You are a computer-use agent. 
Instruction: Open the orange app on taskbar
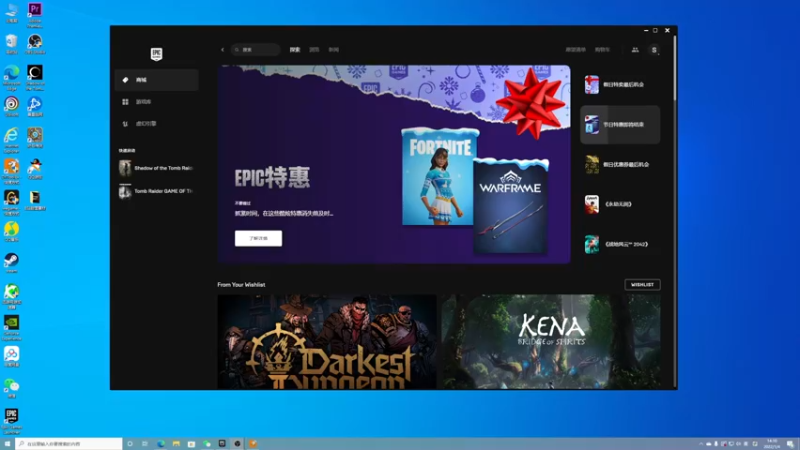pos(253,444)
